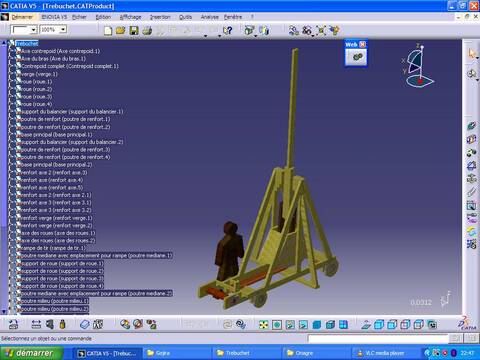Image resolution: width=480 pixels, height=360 pixels.
Task: Click the Save icon in the toolbar
Action: pyautogui.click(x=134, y=31)
